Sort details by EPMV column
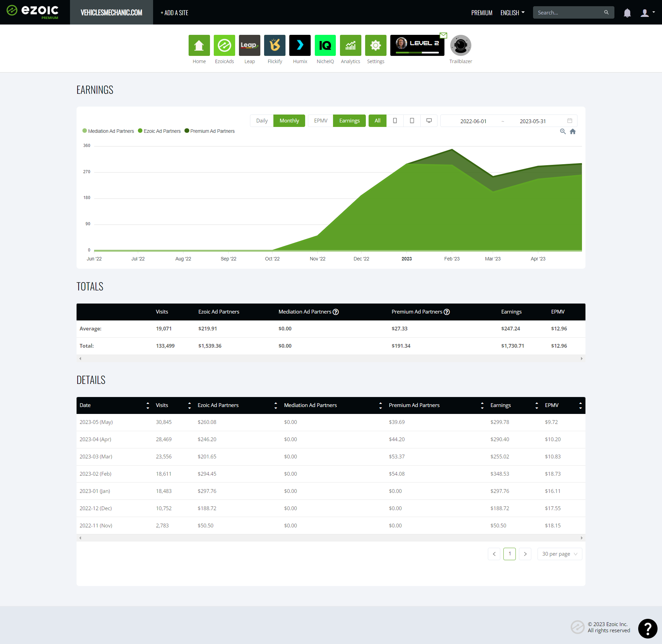This screenshot has height=644, width=662. [580, 405]
